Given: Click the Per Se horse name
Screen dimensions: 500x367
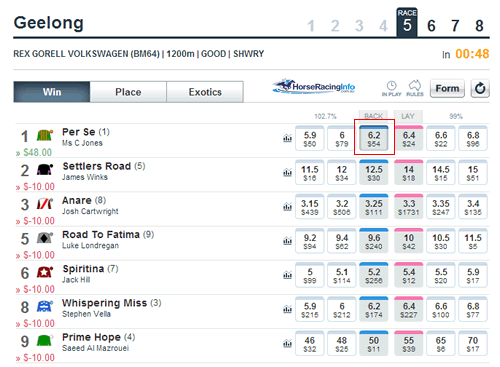Looking at the screenshot, I should tap(79, 132).
